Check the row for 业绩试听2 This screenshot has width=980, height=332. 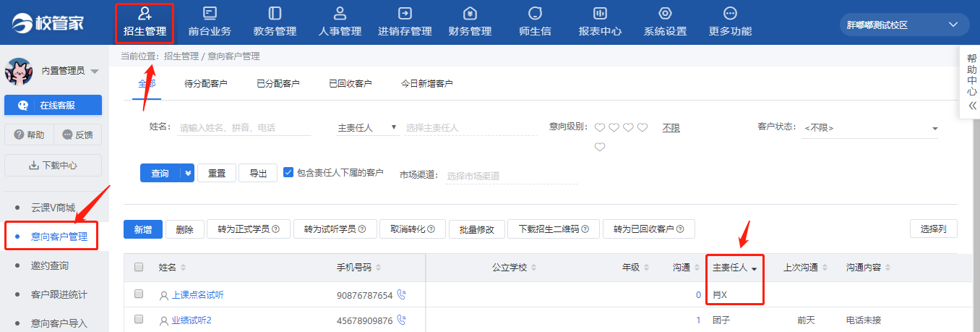click(139, 320)
